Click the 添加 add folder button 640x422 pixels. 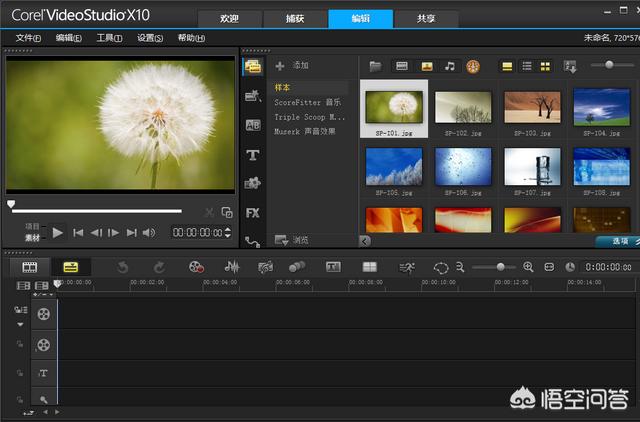292,65
